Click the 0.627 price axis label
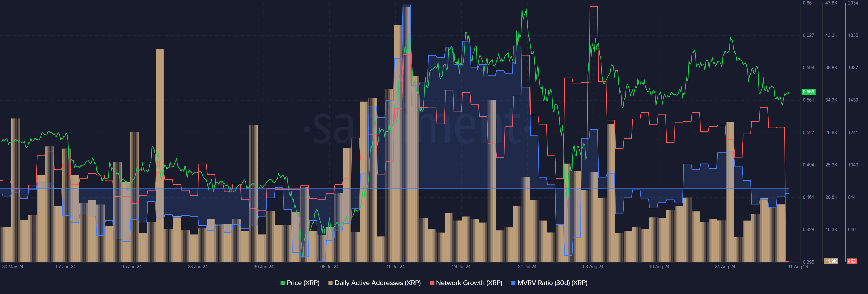Viewport: 868px width, 294px height. click(x=808, y=36)
